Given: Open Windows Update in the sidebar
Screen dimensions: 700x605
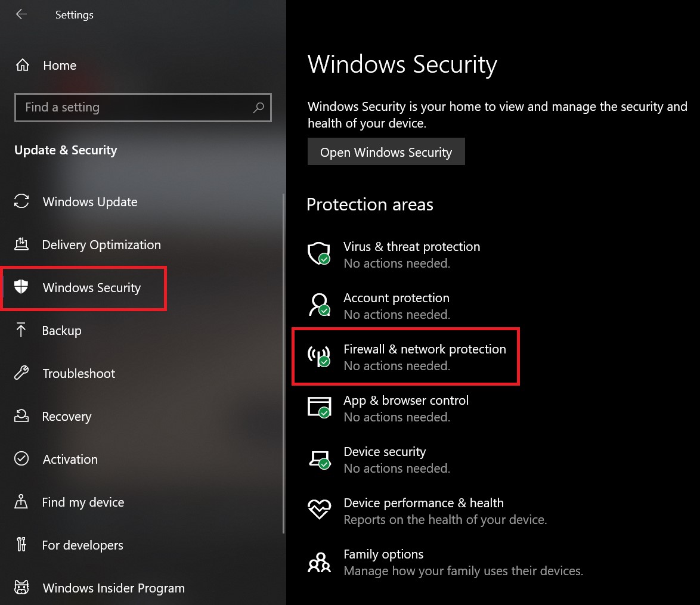Looking at the screenshot, I should 89,202.
